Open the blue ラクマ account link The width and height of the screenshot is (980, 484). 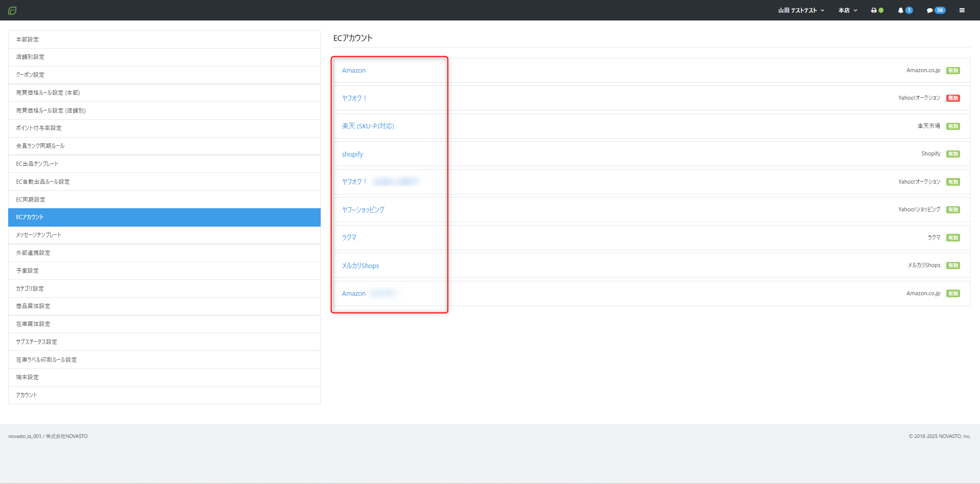tap(349, 237)
